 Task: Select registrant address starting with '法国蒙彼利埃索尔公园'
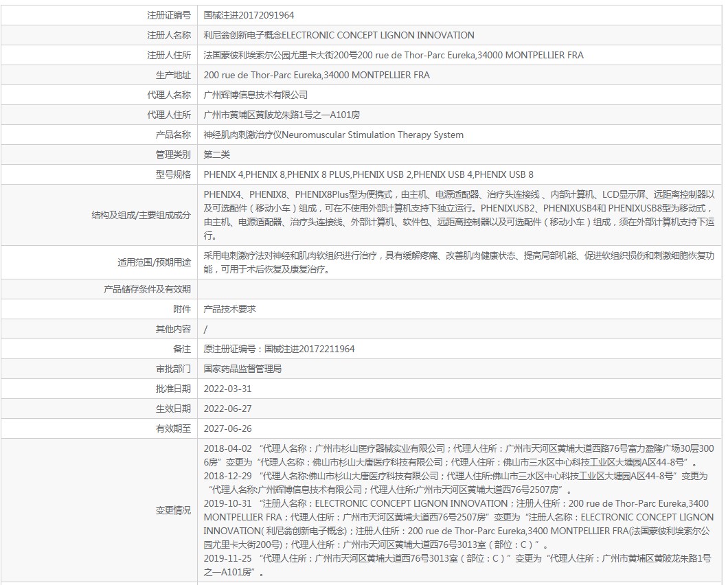click(x=394, y=55)
